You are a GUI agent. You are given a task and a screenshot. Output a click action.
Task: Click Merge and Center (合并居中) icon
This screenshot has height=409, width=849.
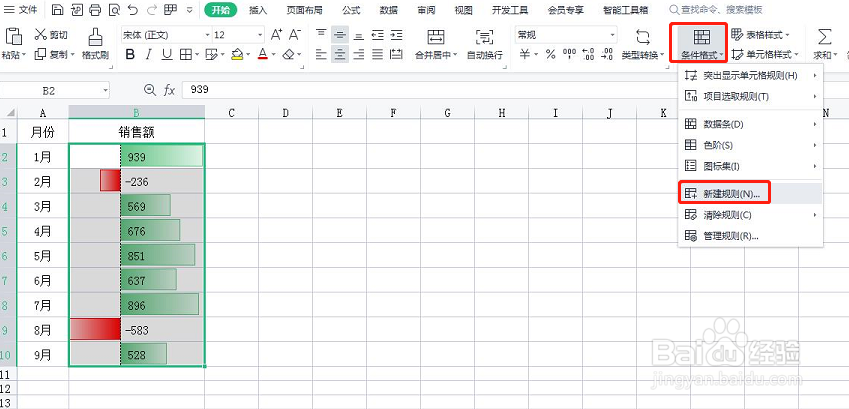pyautogui.click(x=435, y=37)
